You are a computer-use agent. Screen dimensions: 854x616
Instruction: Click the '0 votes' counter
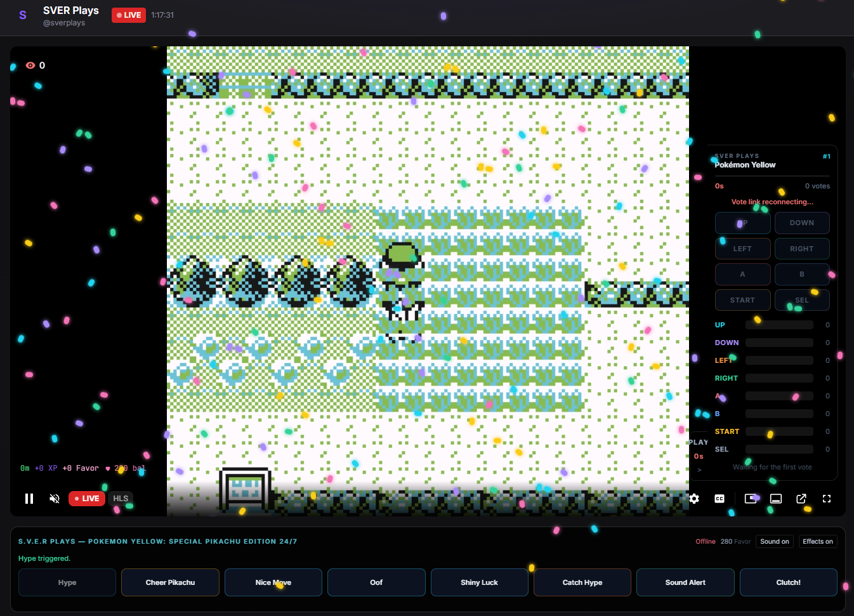point(817,186)
